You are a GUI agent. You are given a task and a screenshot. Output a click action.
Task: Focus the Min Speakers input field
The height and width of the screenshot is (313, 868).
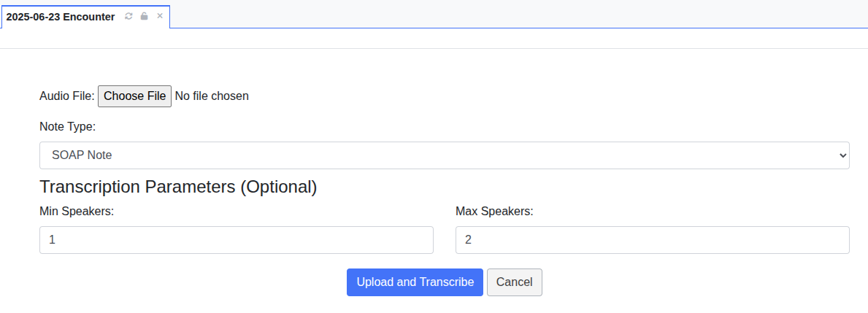click(237, 240)
